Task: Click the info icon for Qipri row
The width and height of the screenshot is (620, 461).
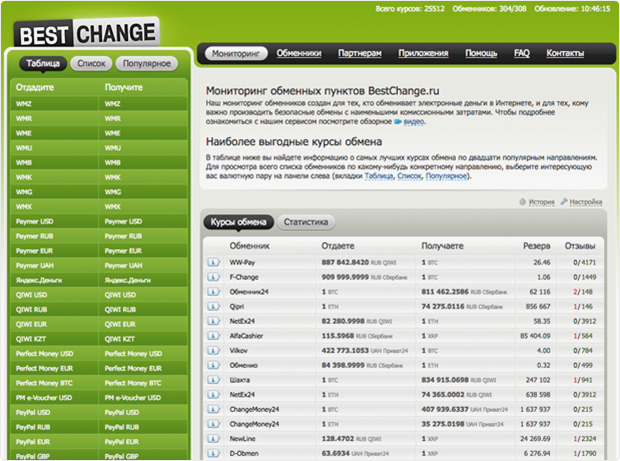Action: tap(214, 306)
